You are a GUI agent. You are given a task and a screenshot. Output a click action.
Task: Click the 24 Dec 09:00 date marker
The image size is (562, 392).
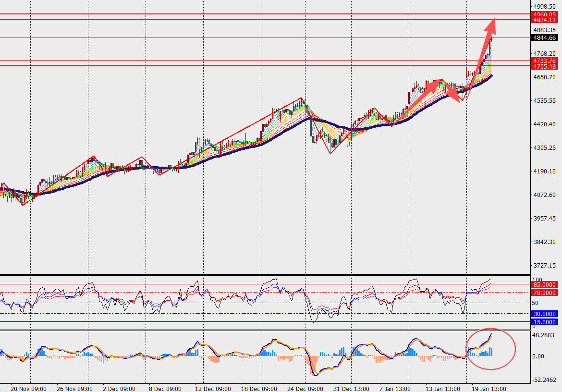(304, 388)
